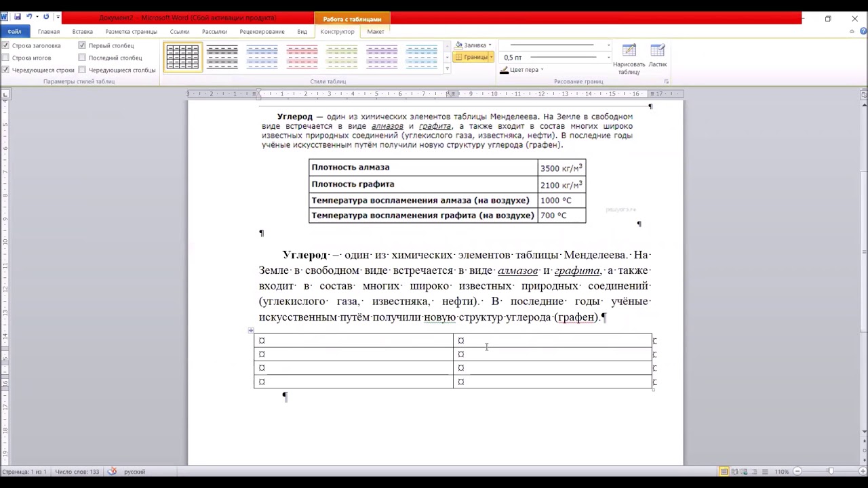Apply the plain grid table style
This screenshot has width=868, height=488.
pyautogui.click(x=182, y=57)
